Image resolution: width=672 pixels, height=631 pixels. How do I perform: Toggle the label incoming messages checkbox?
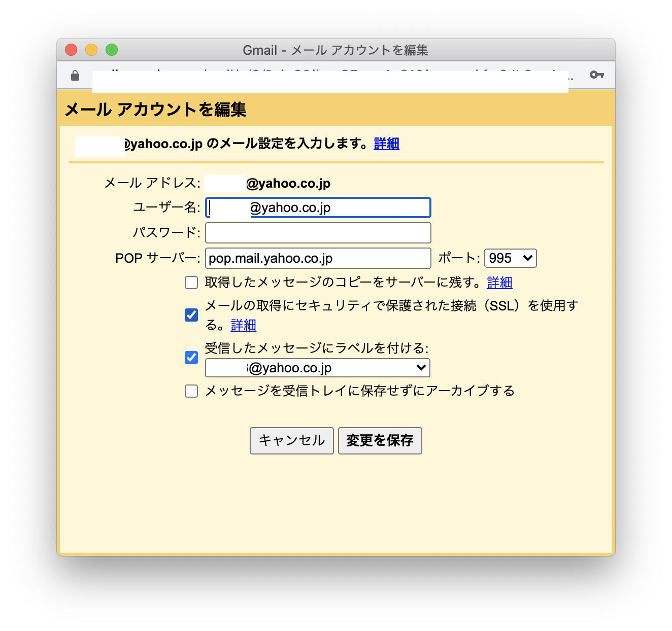coord(191,358)
